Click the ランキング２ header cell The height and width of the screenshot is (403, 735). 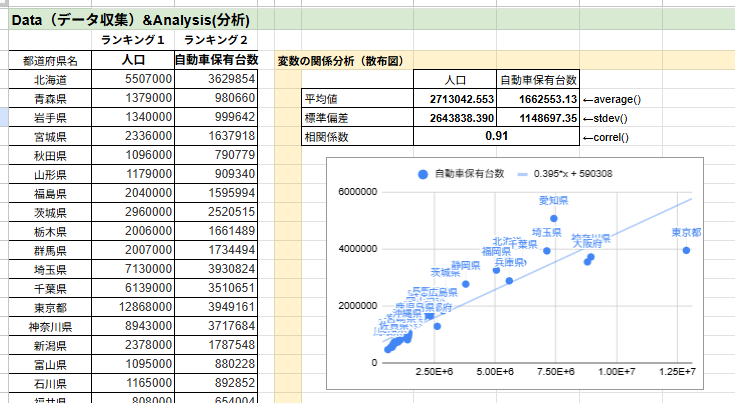[x=217, y=40]
